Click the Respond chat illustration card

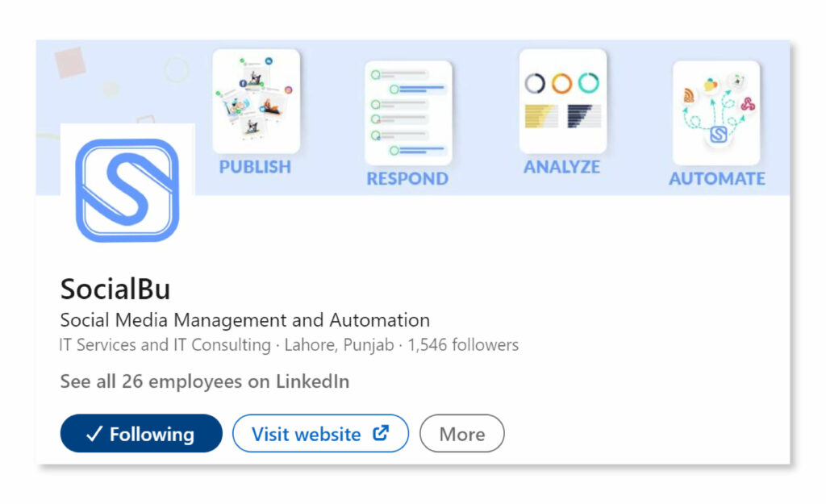pyautogui.click(x=408, y=113)
